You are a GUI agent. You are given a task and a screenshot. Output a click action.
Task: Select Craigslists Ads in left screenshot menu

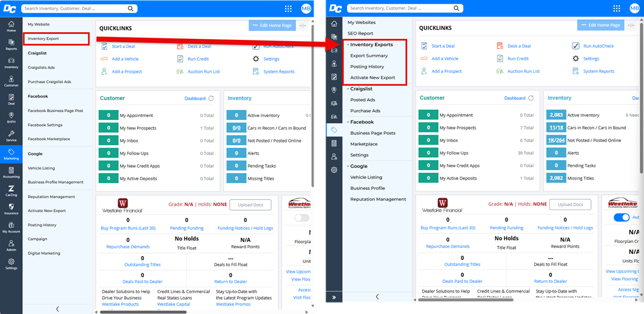pyautogui.click(x=41, y=67)
